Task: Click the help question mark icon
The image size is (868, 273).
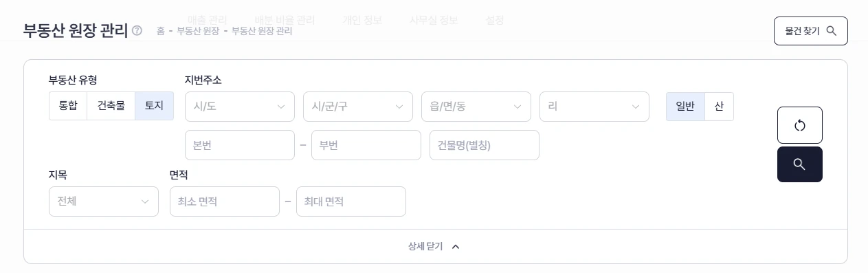Action: (x=137, y=31)
